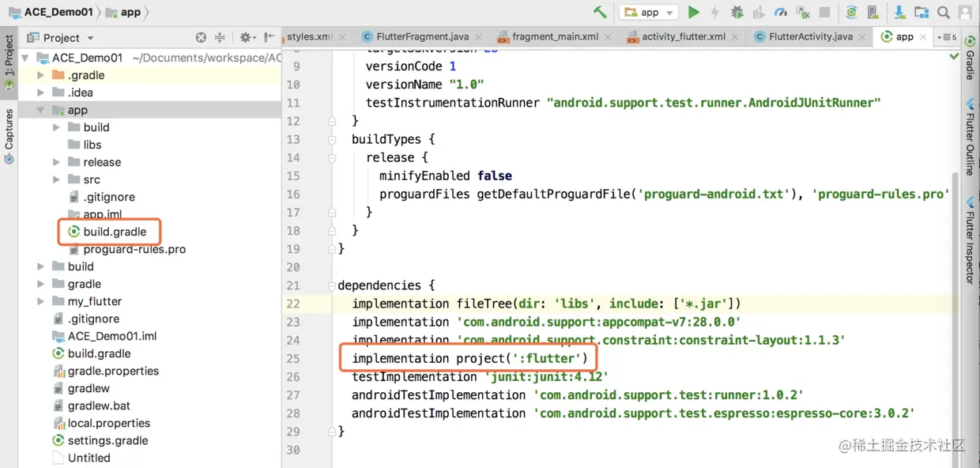
Task: Click line 25 implementation project(':flutter')
Action: [470, 359]
